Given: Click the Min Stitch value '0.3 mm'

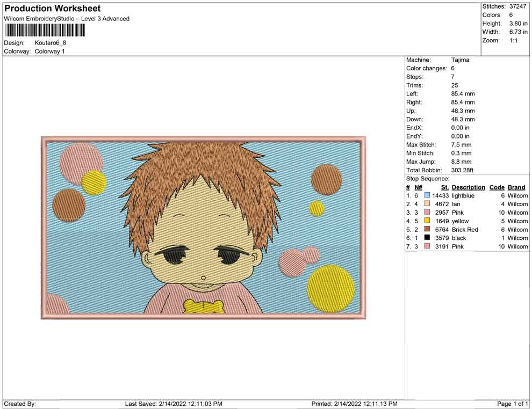Looking at the screenshot, I should (x=461, y=153).
